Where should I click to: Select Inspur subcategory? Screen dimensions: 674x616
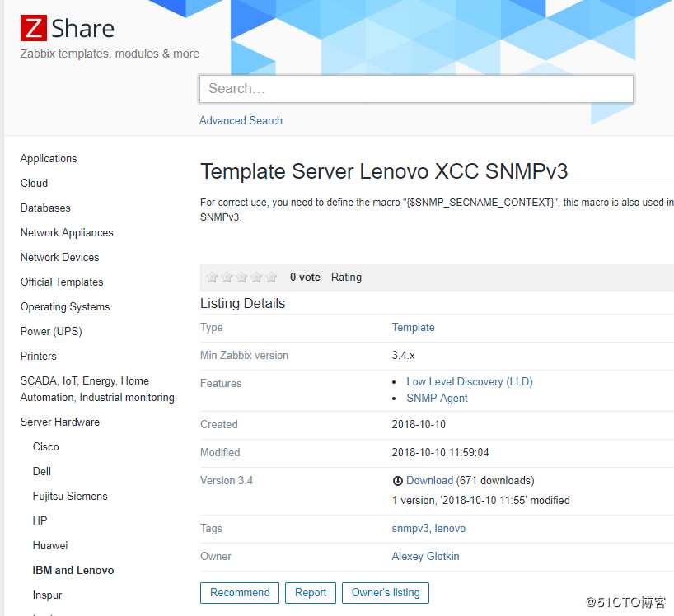click(47, 595)
